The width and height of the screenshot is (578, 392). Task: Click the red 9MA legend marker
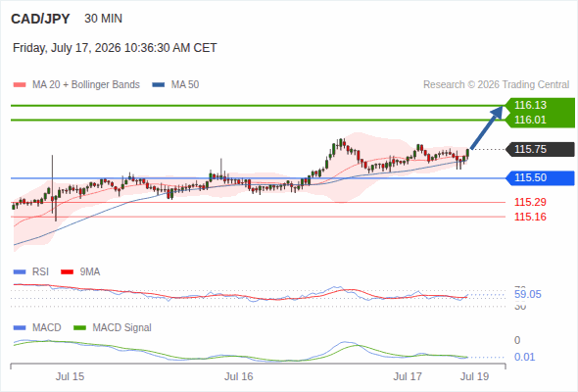[67, 272]
